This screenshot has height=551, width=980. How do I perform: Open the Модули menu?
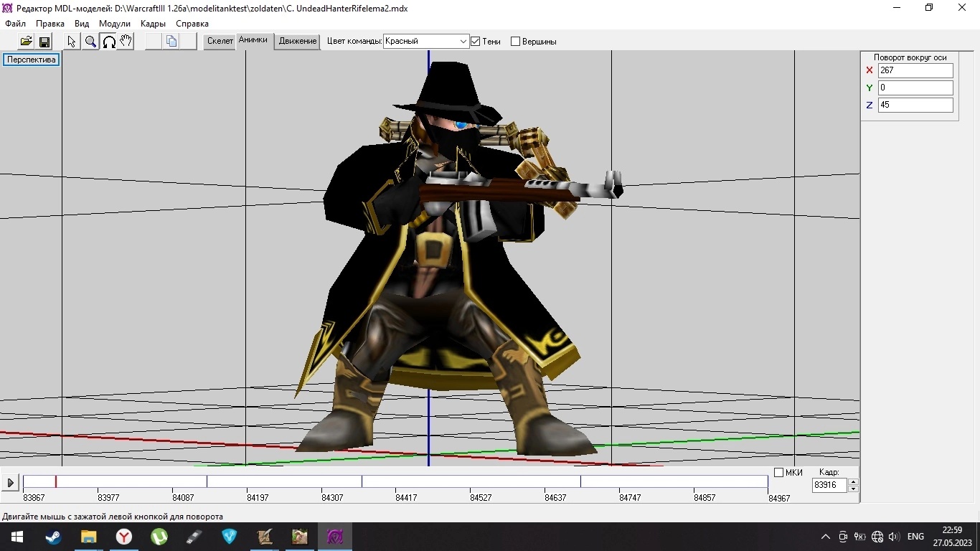(x=115, y=24)
